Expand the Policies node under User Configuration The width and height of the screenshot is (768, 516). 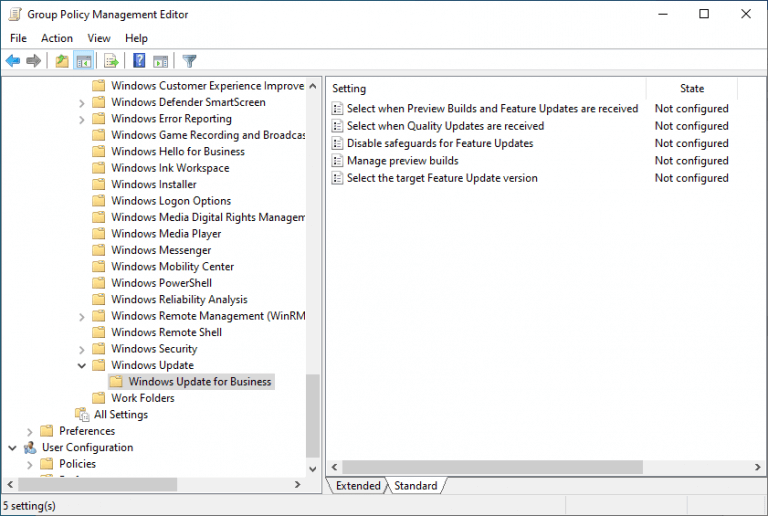point(30,465)
